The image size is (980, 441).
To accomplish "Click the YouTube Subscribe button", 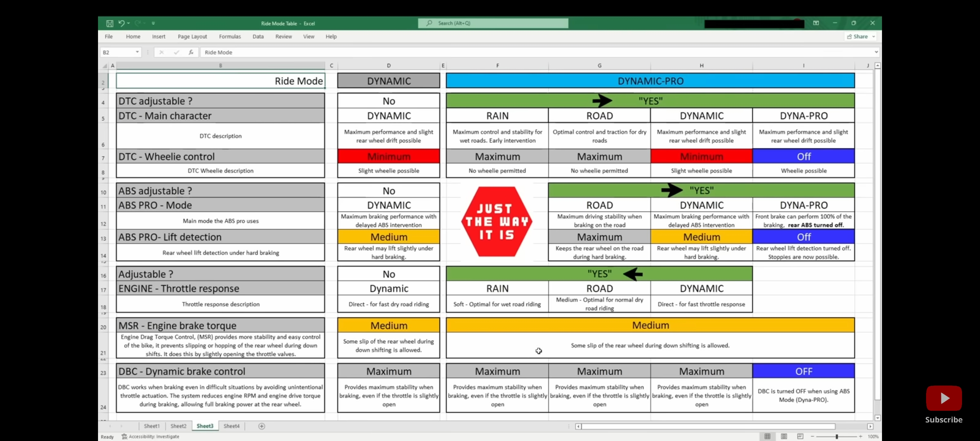I will [944, 399].
